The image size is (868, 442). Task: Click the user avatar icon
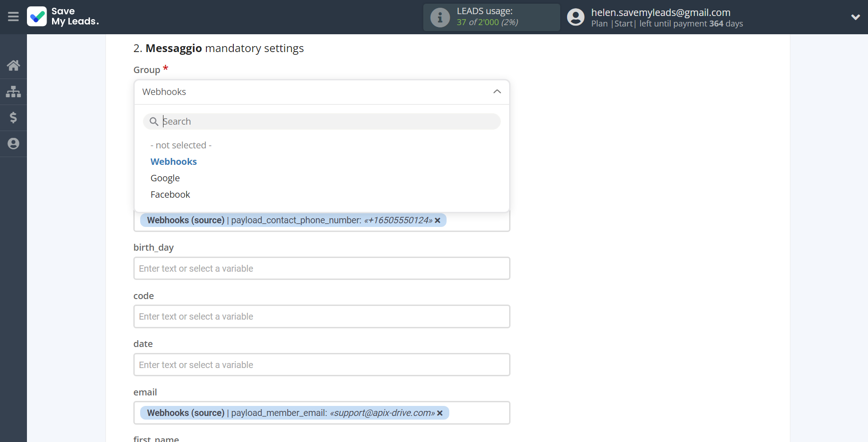575,17
